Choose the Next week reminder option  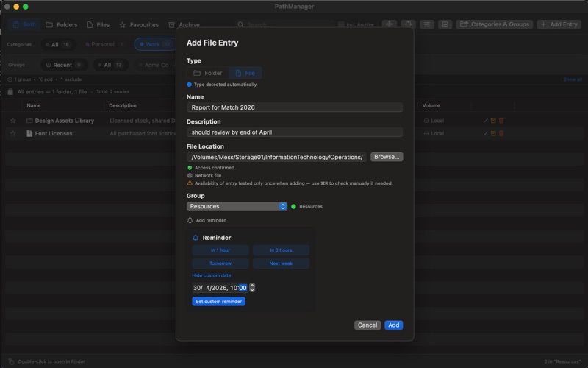pos(281,263)
